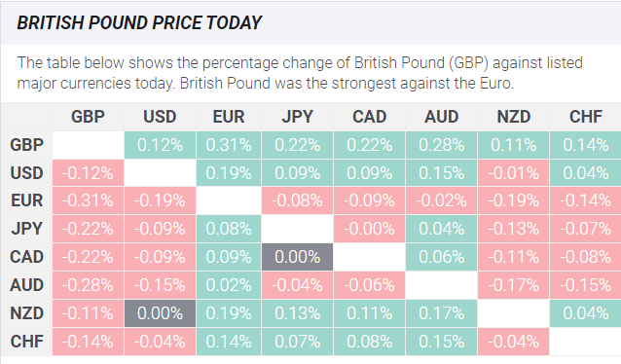621x364 pixels.
Task: Click the CHF column header
Action: pos(585,117)
